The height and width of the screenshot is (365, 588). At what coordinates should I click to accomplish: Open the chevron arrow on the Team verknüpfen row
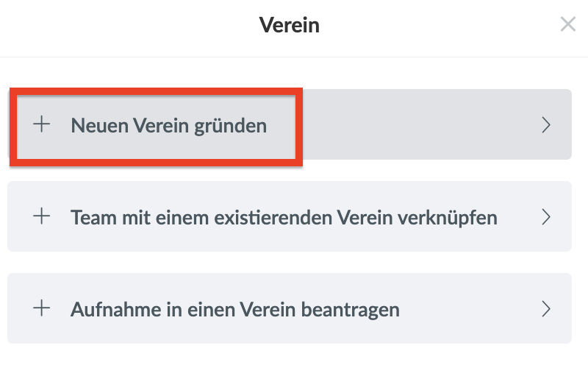tap(545, 217)
